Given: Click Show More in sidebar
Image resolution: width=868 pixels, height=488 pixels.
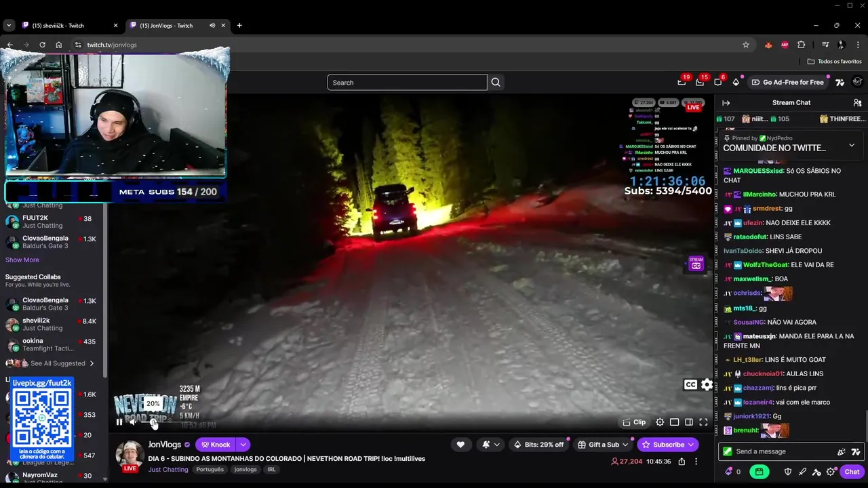Looking at the screenshot, I should click(22, 260).
